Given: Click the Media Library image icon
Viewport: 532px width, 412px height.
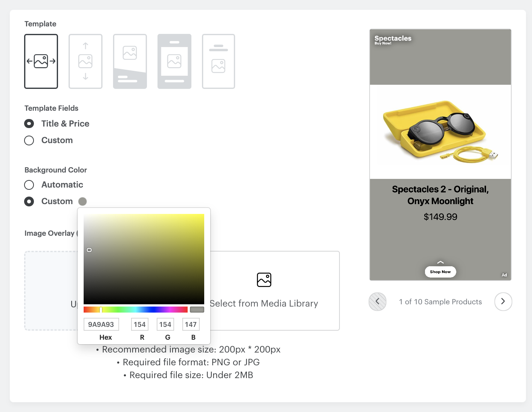Looking at the screenshot, I should coord(264,280).
